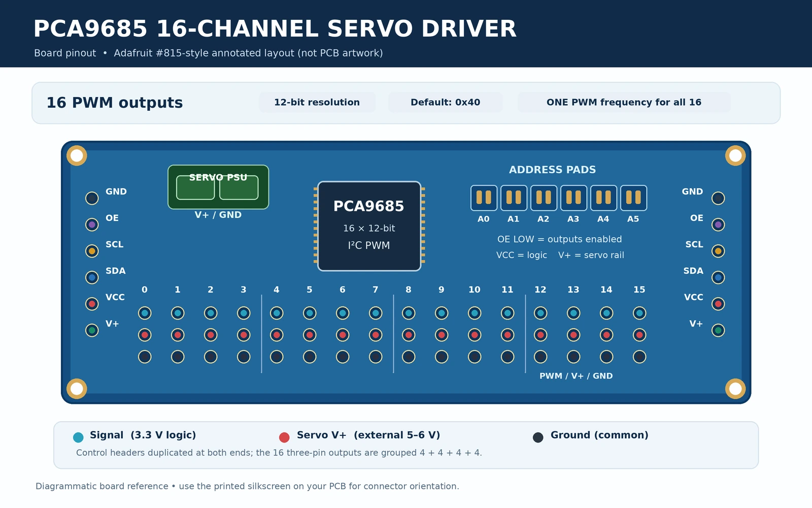Viewport: 812px width, 508px height.
Task: Click channel 3 servo V+ pin
Action: pyautogui.click(x=244, y=335)
